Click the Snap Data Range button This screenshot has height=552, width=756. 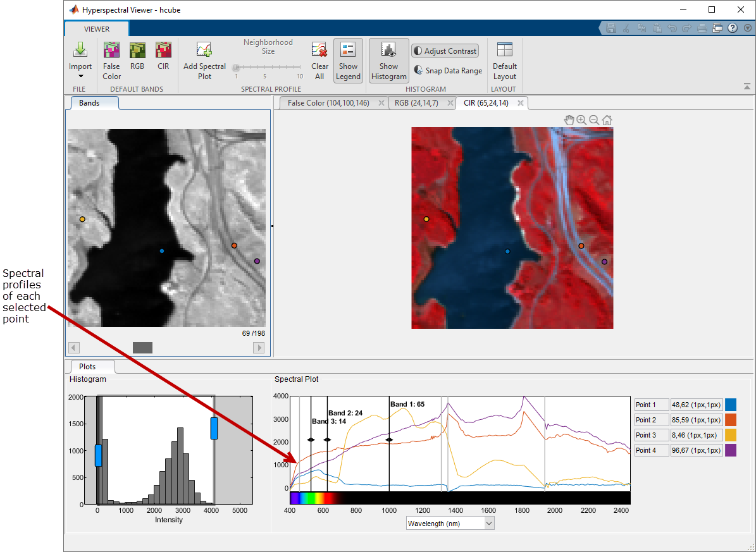tap(448, 71)
